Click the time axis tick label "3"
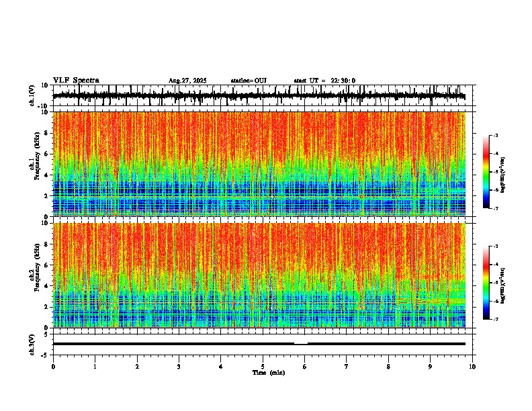Screen dimensions: 532x411 [x=179, y=367]
